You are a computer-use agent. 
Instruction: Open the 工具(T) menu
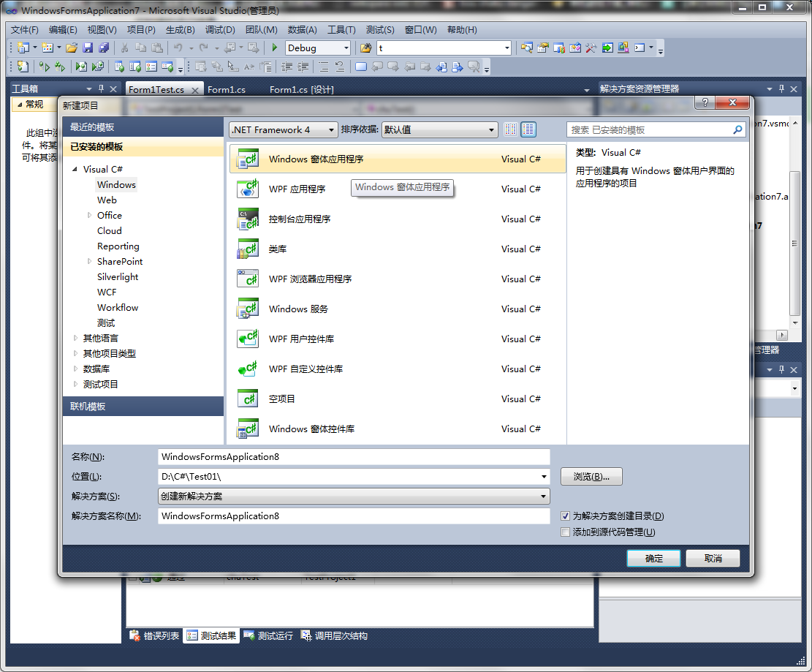tap(342, 30)
